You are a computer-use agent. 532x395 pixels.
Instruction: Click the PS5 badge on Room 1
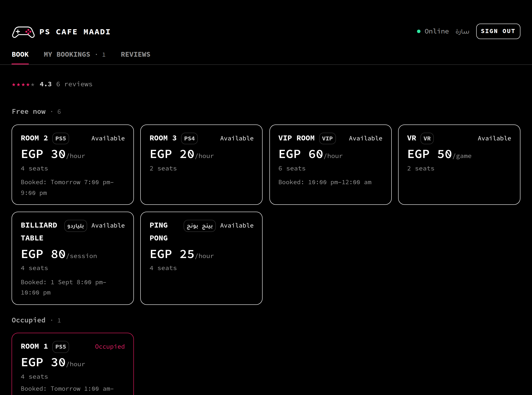[61, 347]
